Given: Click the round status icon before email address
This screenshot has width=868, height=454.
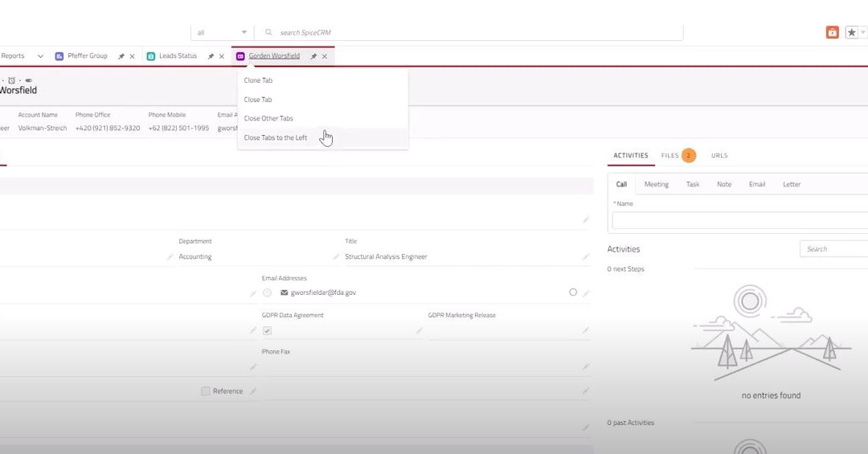Looking at the screenshot, I should (268, 292).
